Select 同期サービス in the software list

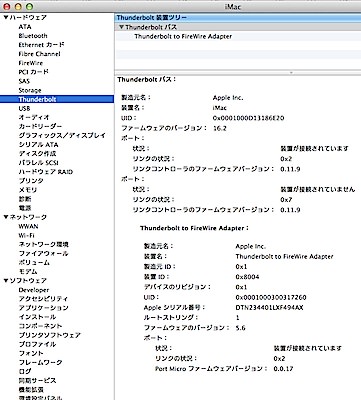click(x=37, y=380)
